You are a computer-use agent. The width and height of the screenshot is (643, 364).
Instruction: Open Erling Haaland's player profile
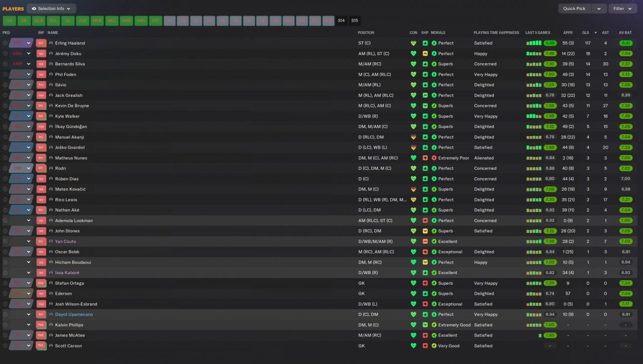(x=70, y=43)
